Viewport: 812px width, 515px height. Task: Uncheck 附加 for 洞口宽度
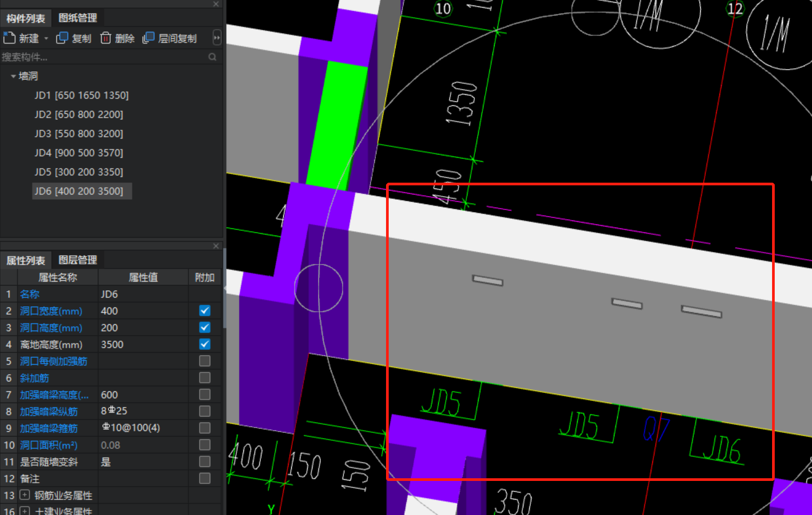[x=204, y=310]
